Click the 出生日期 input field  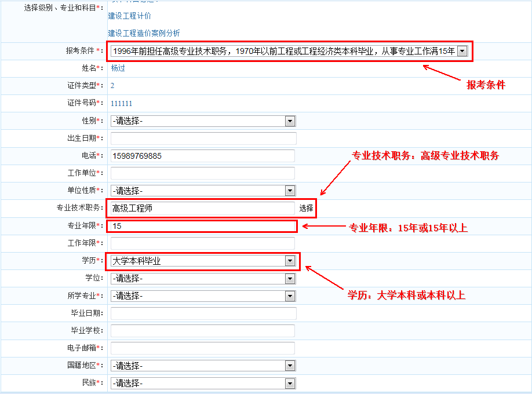(x=203, y=138)
